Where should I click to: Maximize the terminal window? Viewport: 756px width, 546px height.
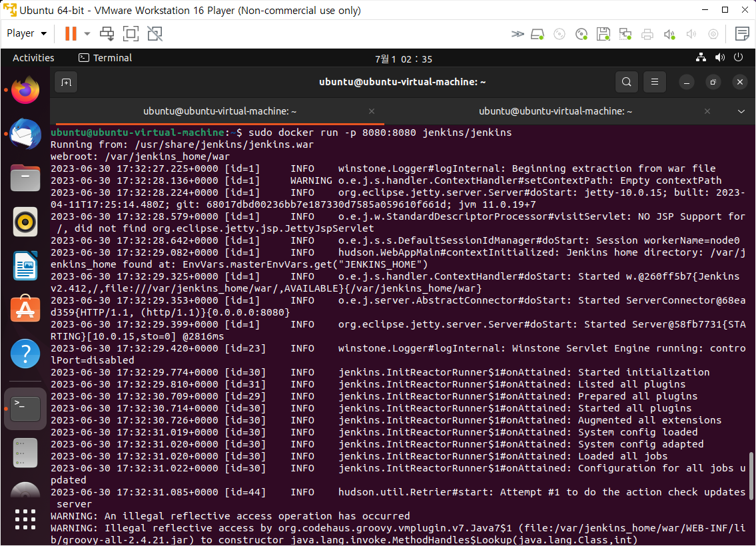coord(713,83)
